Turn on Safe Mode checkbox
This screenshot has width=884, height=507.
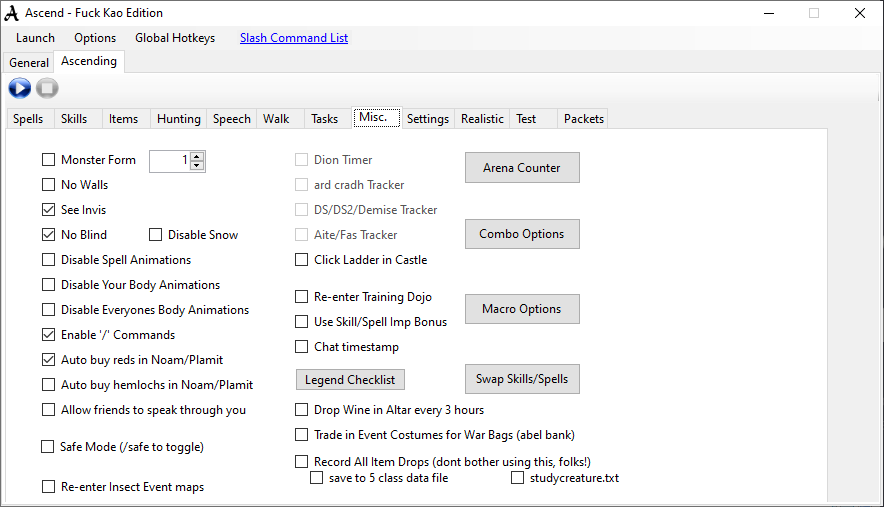click(48, 447)
